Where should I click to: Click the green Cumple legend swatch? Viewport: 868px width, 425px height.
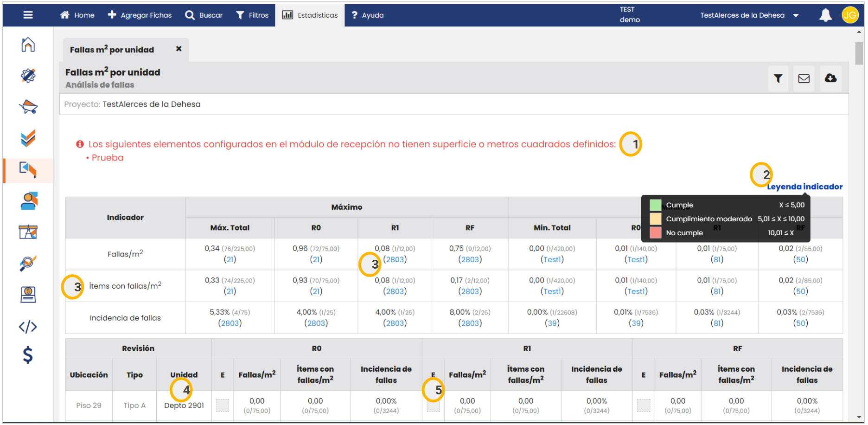tap(655, 205)
